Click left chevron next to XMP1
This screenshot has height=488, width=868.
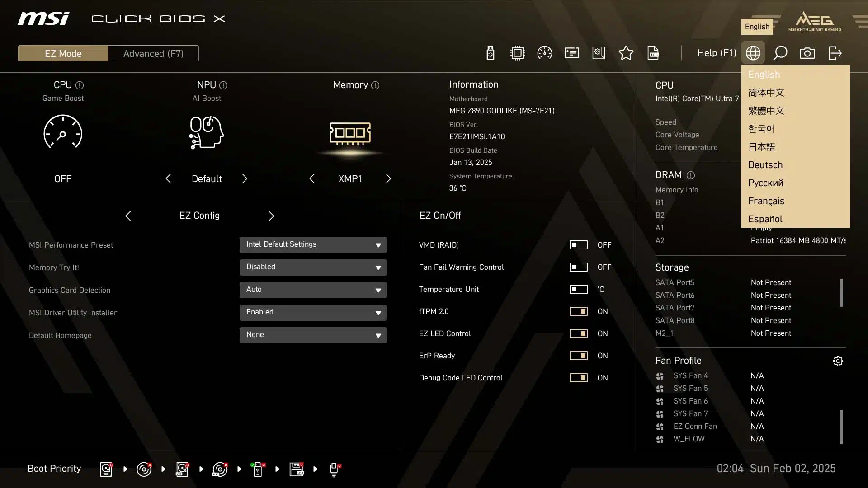[x=312, y=178]
